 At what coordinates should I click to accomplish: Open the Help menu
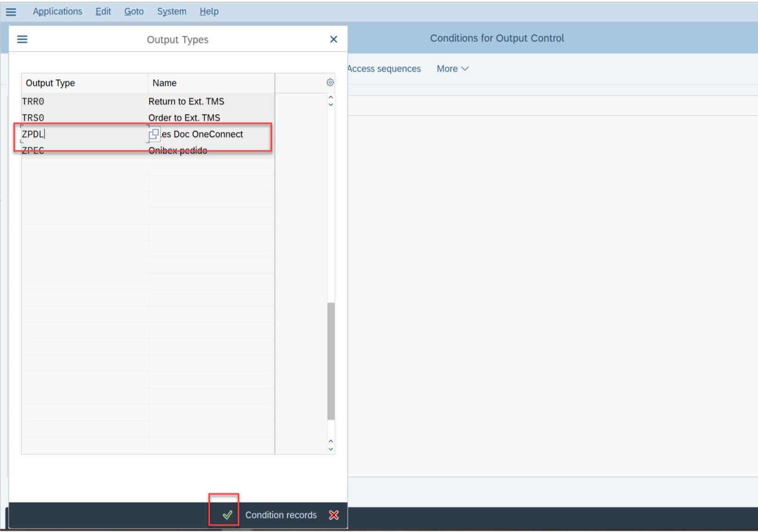(x=209, y=11)
